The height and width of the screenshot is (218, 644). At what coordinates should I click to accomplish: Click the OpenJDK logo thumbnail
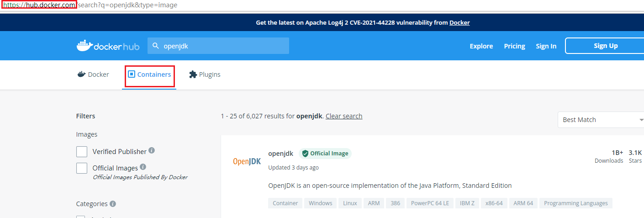coord(247,161)
